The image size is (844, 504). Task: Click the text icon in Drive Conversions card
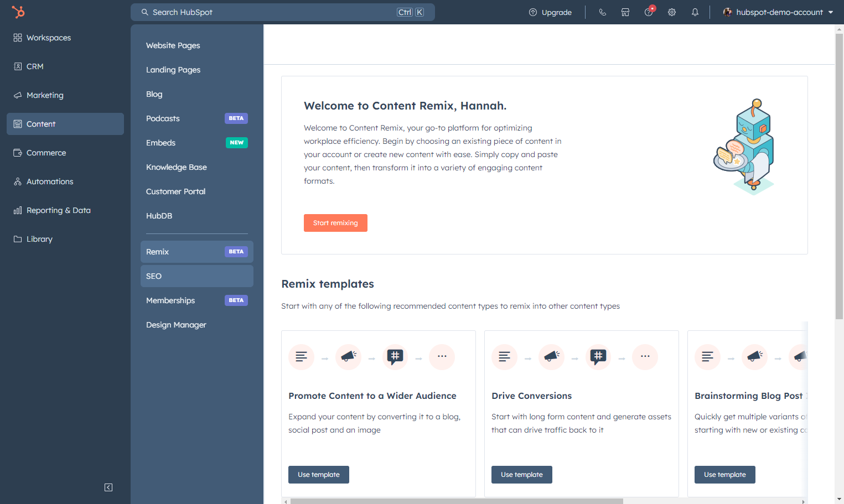(504, 357)
